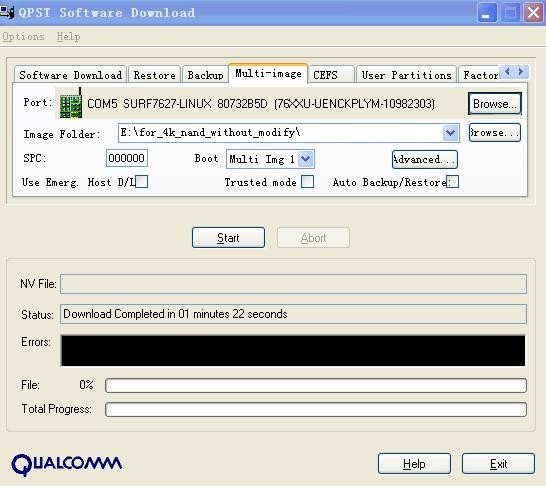Click the Qualcomm logo
546x488 pixels.
pos(66,464)
